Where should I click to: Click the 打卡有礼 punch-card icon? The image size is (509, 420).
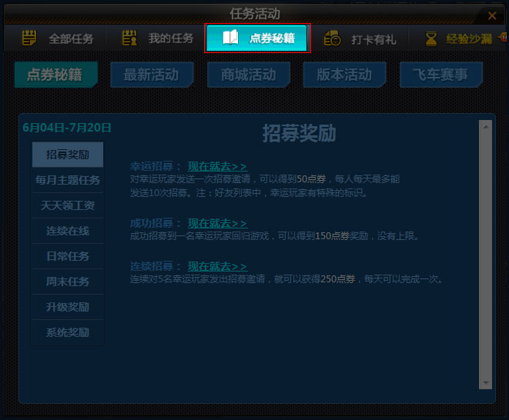[x=332, y=38]
